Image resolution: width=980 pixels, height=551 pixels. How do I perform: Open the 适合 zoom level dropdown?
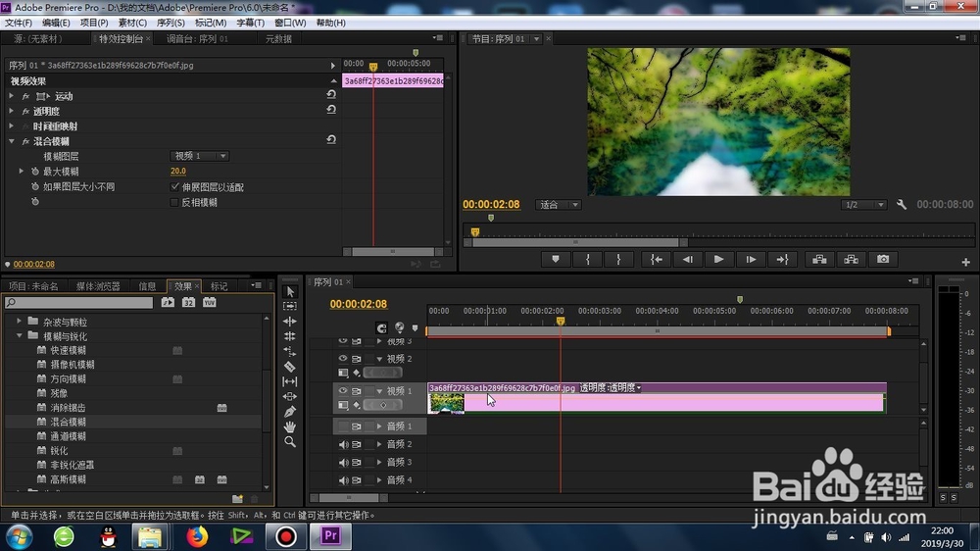[x=559, y=205]
